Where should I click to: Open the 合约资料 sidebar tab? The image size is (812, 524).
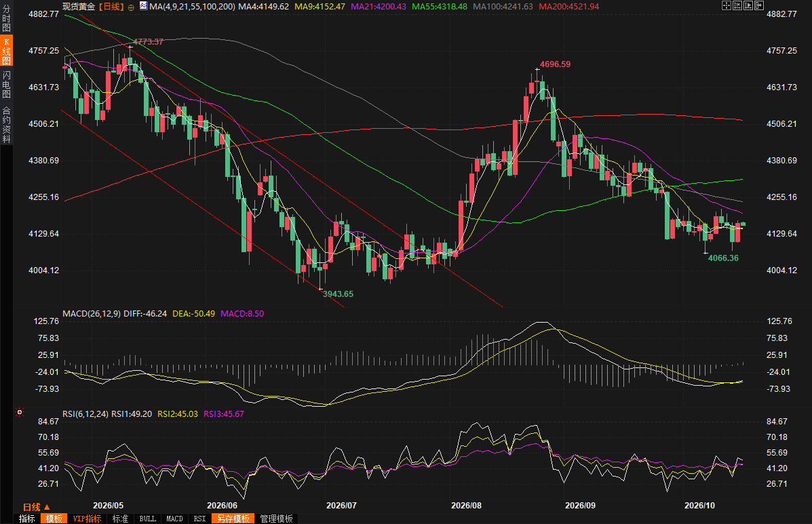click(x=7, y=125)
